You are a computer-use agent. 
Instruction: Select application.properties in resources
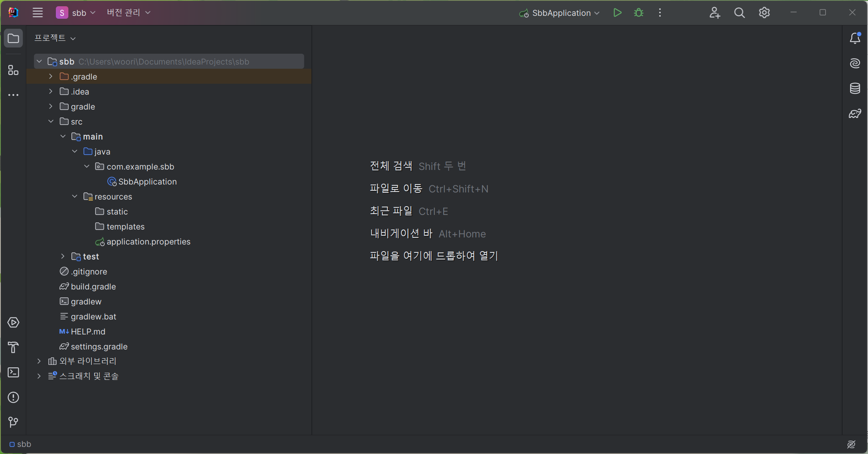[148, 242]
